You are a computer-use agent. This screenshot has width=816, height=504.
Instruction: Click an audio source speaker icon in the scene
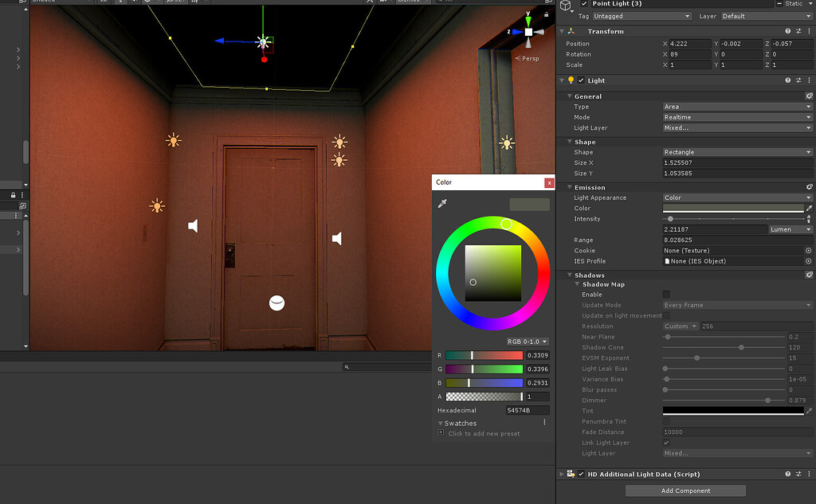[x=194, y=225]
